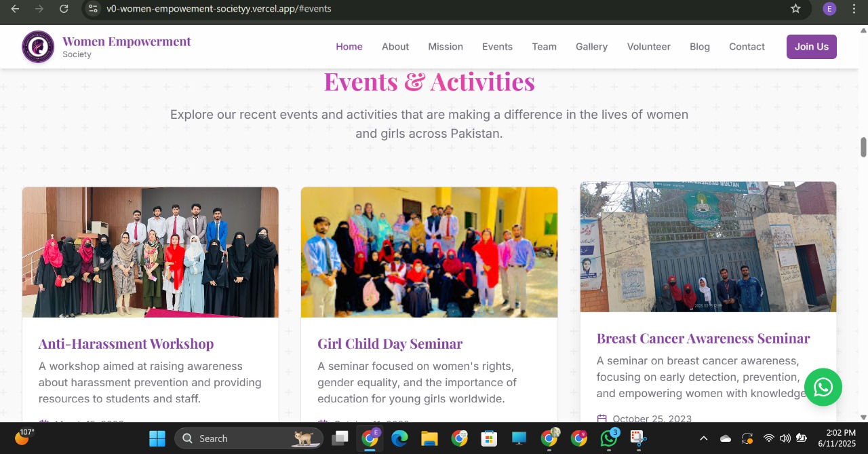Open Events nav item
Viewport: 868px width, 454px height.
pos(497,47)
